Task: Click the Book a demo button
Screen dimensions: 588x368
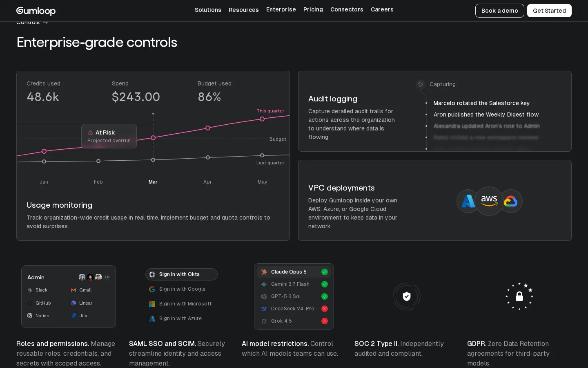Action: pyautogui.click(x=500, y=11)
